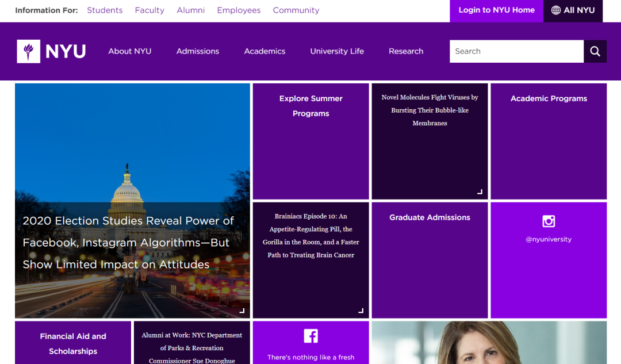Click the globe icon beside All NYU
The width and height of the screenshot is (621, 364).
pyautogui.click(x=556, y=10)
